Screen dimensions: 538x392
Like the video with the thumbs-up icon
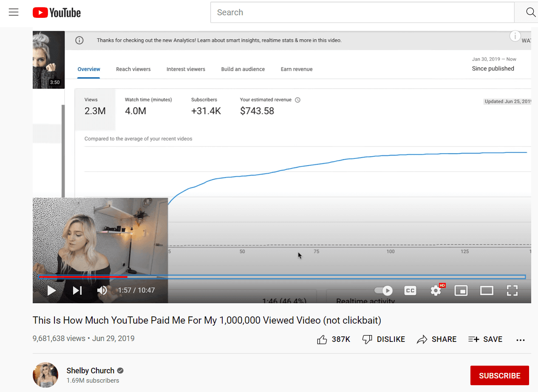322,339
